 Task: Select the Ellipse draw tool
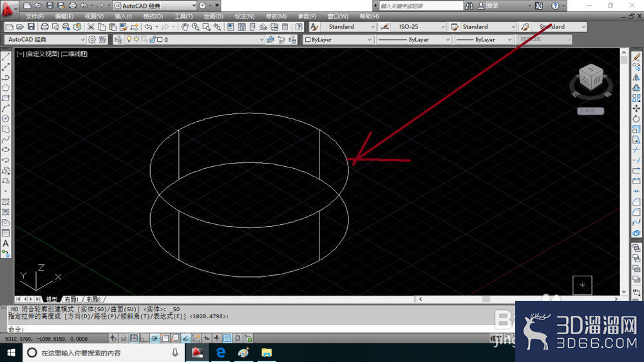click(x=6, y=149)
